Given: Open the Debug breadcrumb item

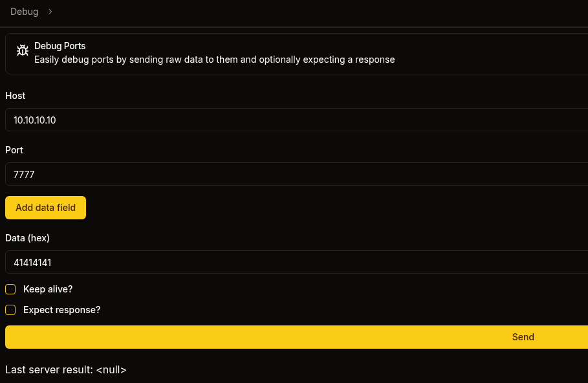Looking at the screenshot, I should click(24, 12).
